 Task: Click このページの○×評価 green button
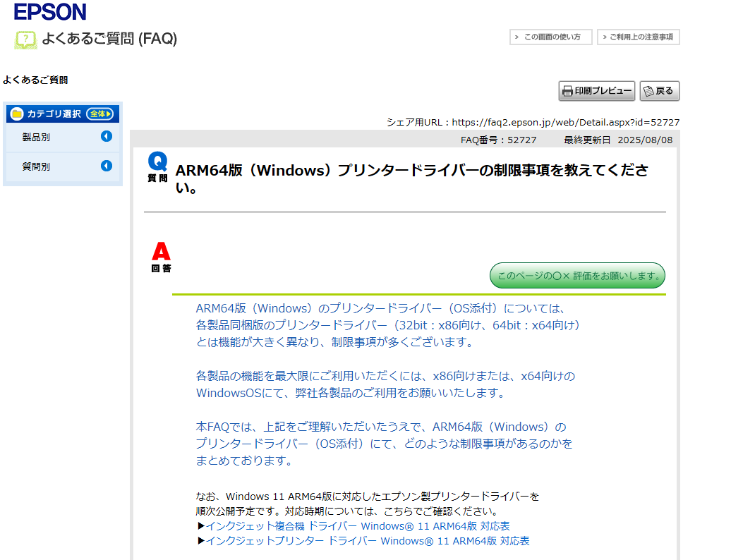[x=577, y=275]
